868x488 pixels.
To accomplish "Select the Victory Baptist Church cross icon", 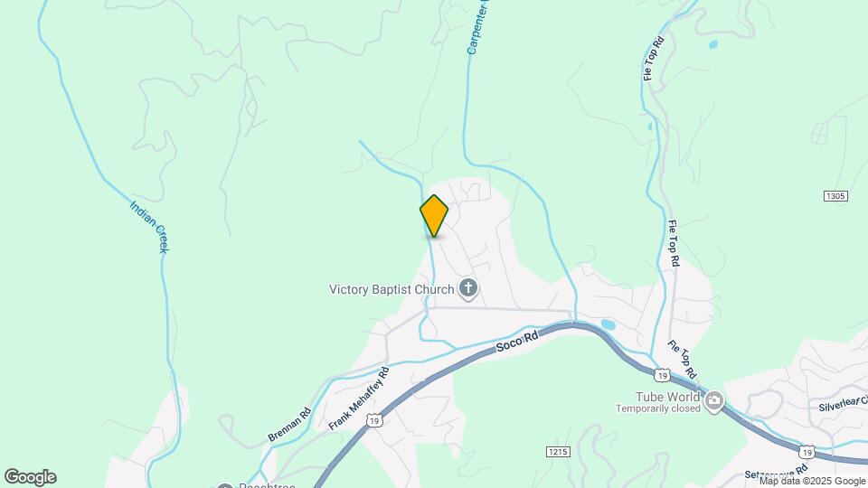I will tap(468, 288).
